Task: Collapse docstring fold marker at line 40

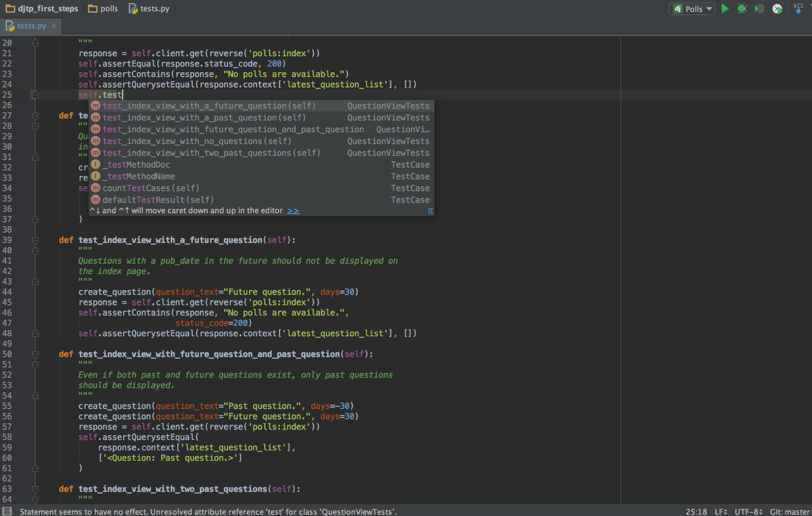Action: (36, 251)
